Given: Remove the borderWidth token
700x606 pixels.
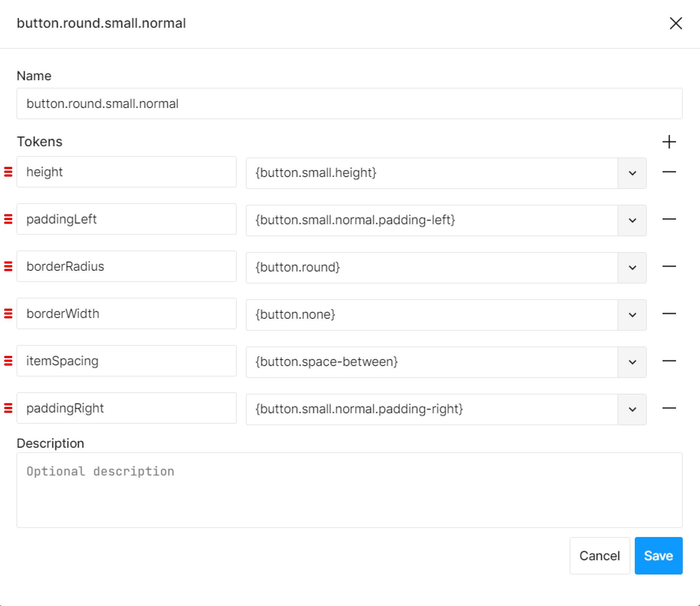Looking at the screenshot, I should tap(669, 313).
